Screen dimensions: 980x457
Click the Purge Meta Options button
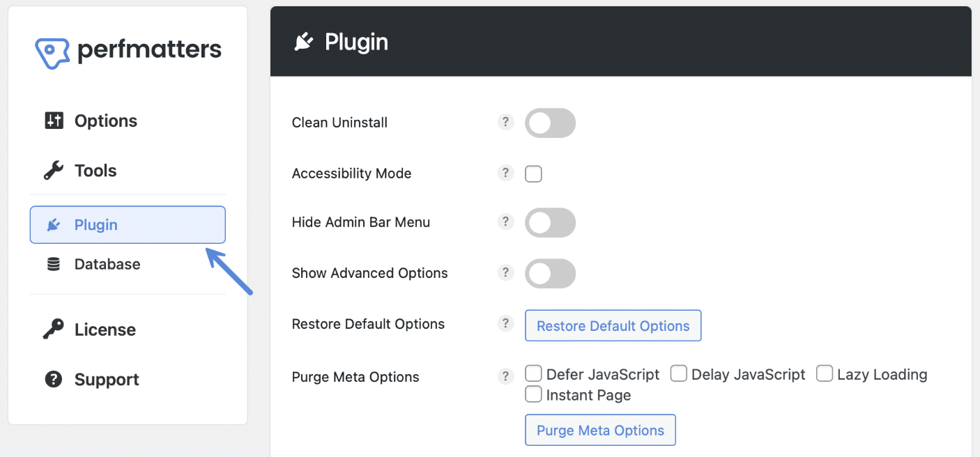600,430
